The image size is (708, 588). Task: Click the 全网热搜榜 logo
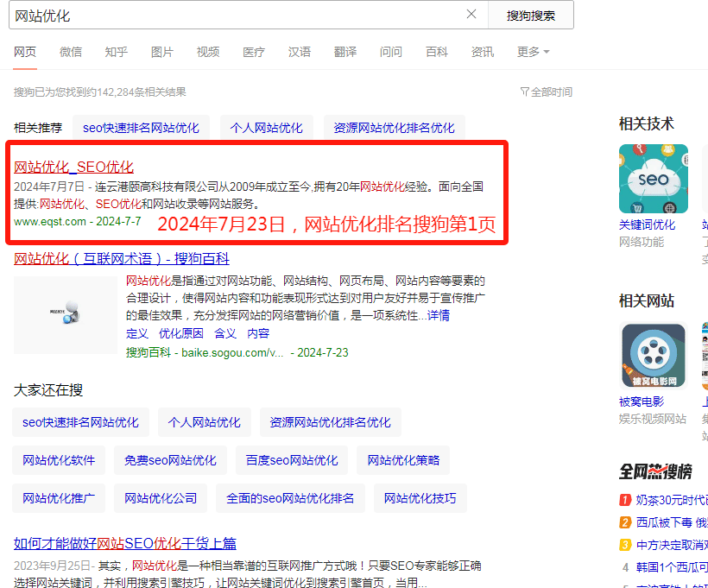[x=656, y=471]
